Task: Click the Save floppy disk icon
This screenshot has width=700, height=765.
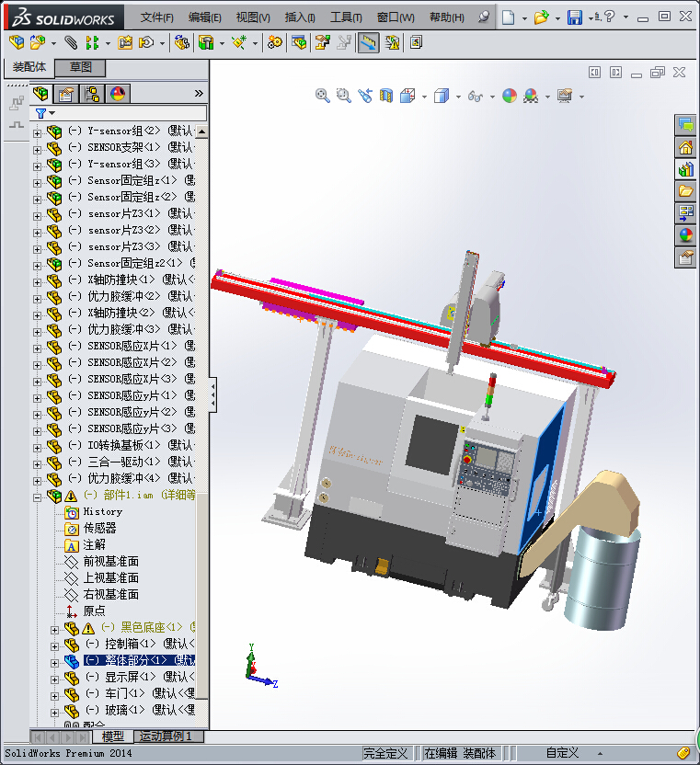Action: 575,17
